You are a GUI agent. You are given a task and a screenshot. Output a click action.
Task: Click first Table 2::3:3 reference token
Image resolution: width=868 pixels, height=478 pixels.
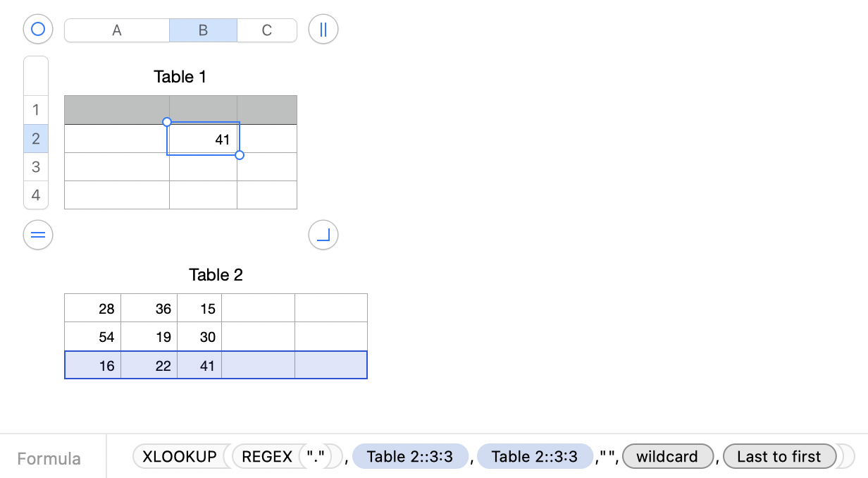410,457
